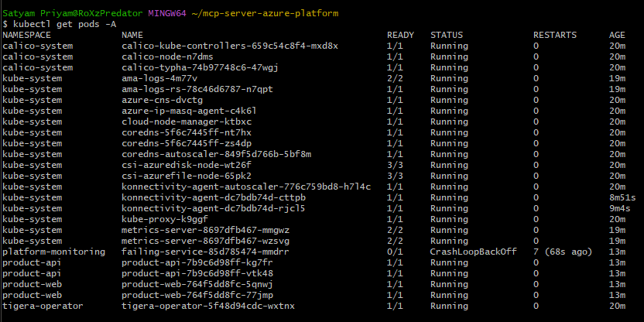Click pod name calico-kube-controllers-659c54c8f4-mxd8x
The width and height of the screenshot is (644, 322).
pos(230,46)
